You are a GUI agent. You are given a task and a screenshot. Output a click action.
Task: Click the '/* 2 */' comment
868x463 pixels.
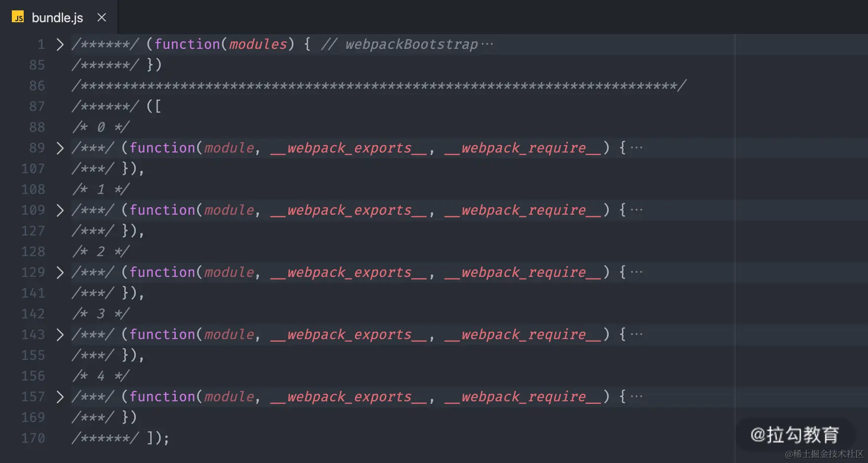(101, 252)
